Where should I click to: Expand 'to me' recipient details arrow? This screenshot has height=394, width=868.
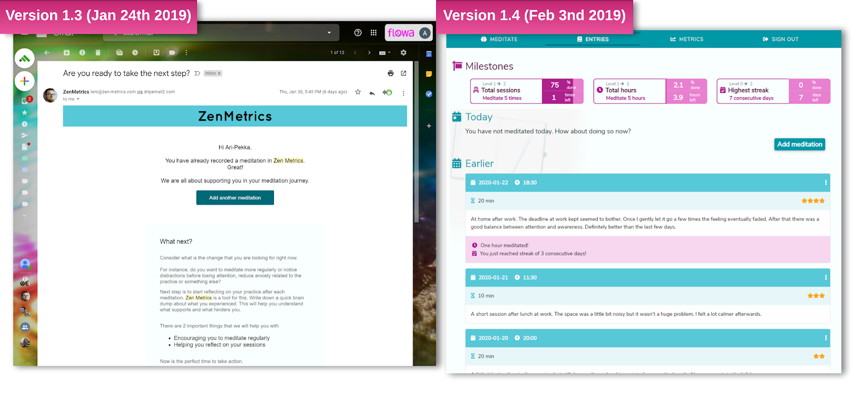78,99
